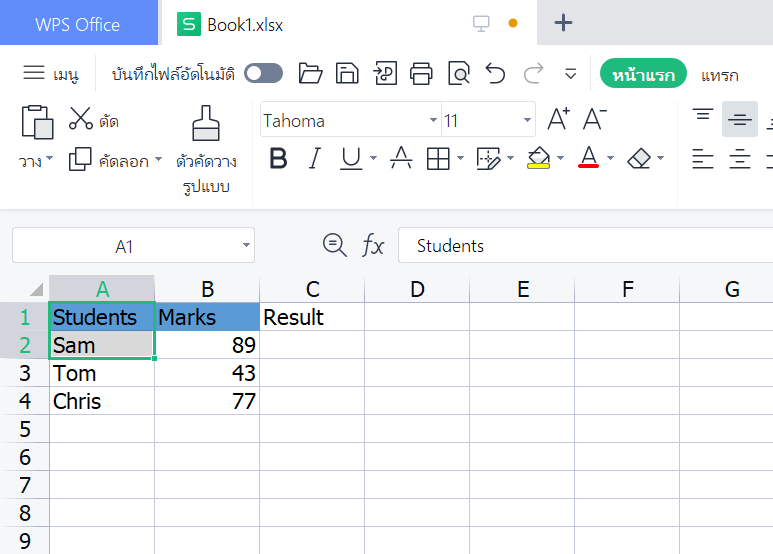Apply Italic formatting

(x=314, y=159)
